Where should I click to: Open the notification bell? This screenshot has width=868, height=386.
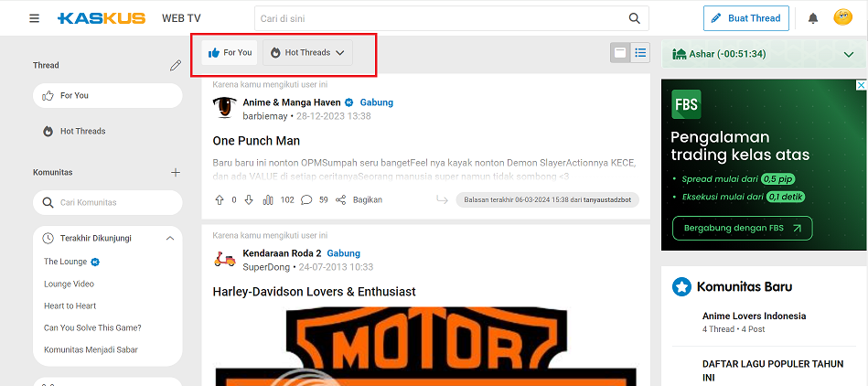(812, 18)
